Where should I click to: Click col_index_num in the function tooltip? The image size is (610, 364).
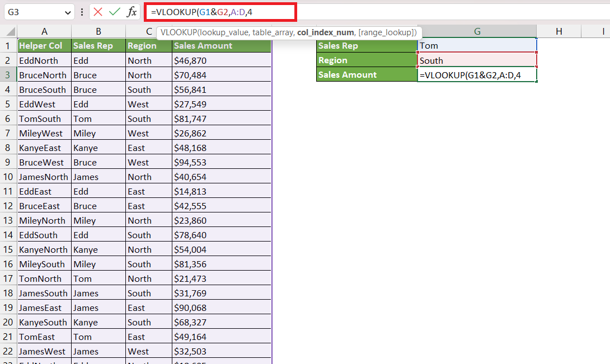(326, 32)
